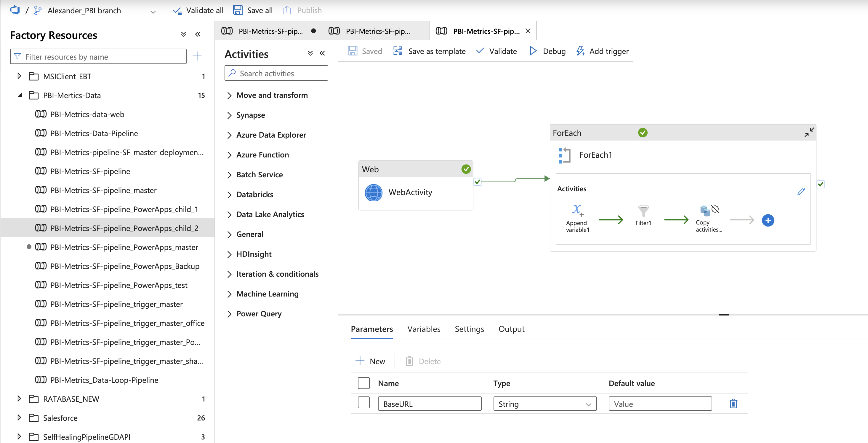Click the WebActivity globe icon
Screen dimensions: 868x443
point(373,192)
